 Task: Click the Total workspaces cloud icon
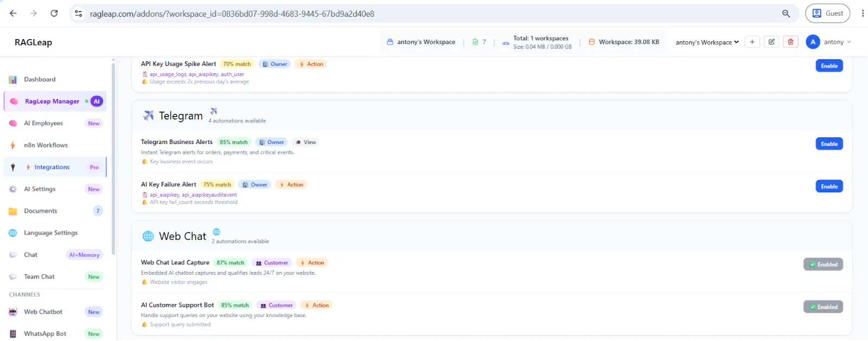click(x=506, y=42)
